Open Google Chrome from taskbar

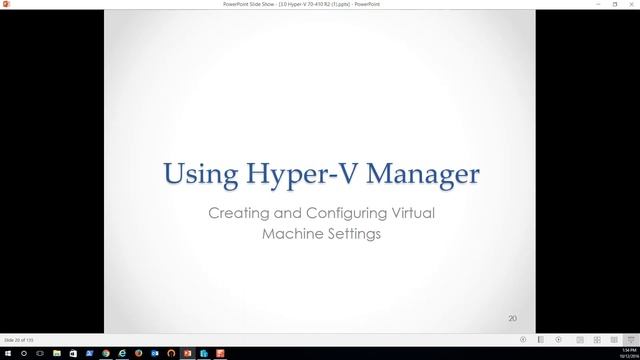[x=106, y=353]
